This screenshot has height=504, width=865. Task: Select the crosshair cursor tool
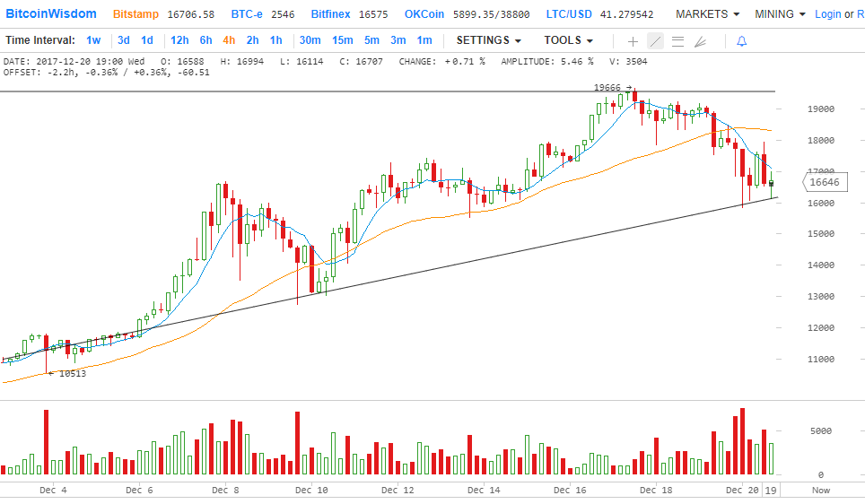[633, 41]
